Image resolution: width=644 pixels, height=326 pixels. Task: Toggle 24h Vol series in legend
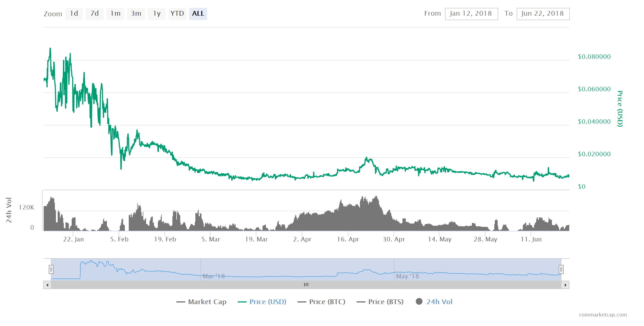(434, 302)
